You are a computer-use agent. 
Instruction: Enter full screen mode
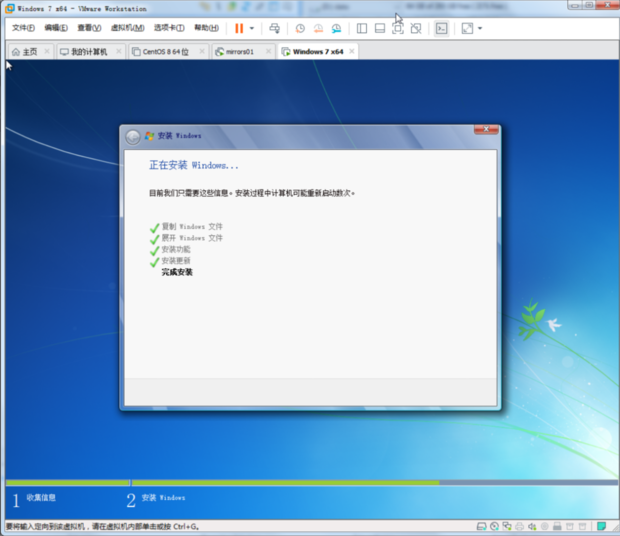point(398,28)
